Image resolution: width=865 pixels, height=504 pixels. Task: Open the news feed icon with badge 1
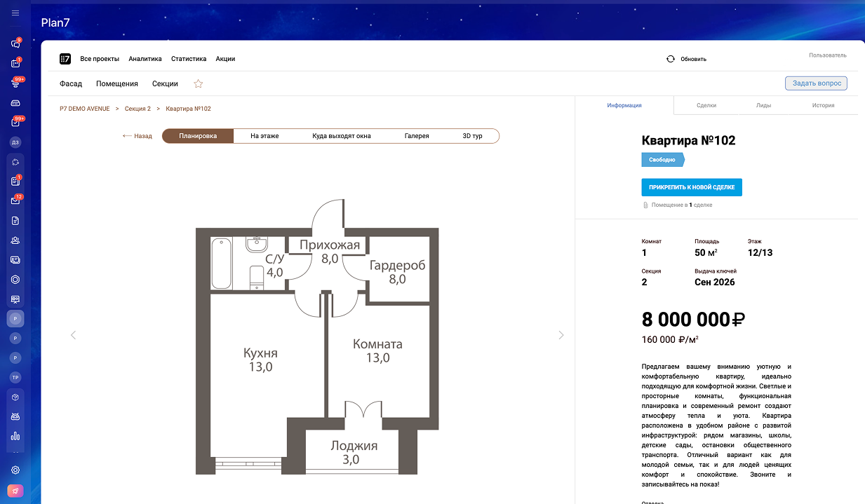15,182
